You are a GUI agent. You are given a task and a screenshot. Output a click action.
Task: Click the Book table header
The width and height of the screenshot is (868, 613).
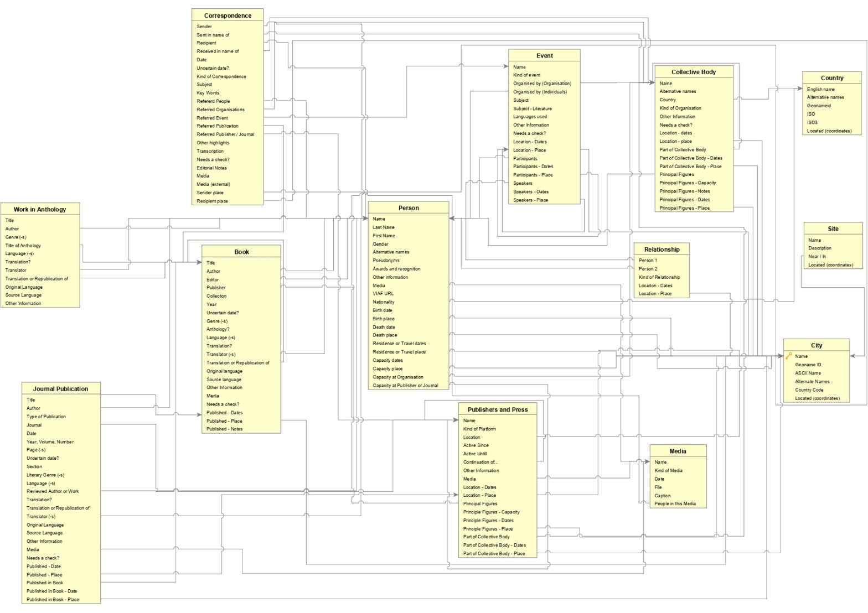pos(241,252)
